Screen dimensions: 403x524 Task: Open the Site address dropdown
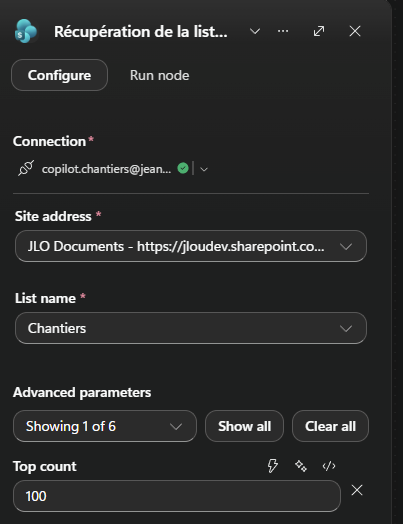coord(191,246)
